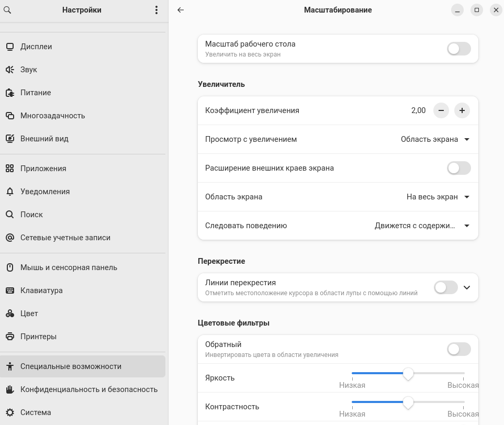This screenshot has height=425, width=504.
Task: Go back using the left arrow
Action: pos(181,10)
